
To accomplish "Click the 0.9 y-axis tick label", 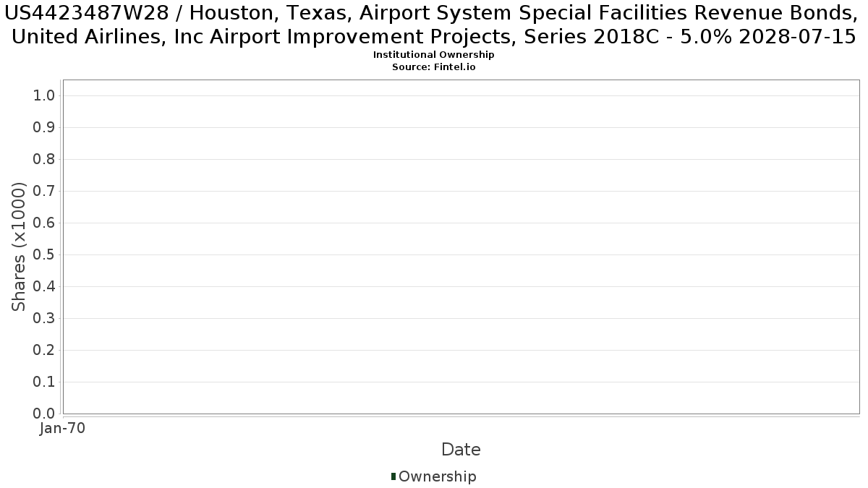I will 45,128.
